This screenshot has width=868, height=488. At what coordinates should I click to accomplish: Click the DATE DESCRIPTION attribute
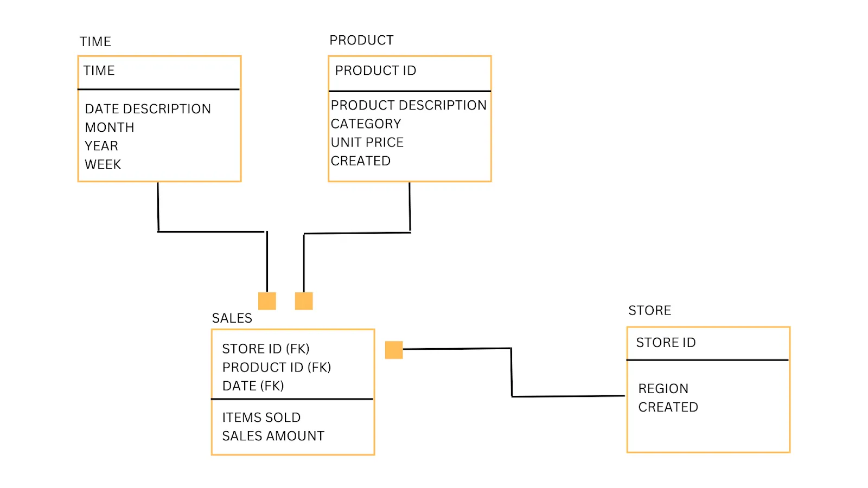[x=148, y=109]
